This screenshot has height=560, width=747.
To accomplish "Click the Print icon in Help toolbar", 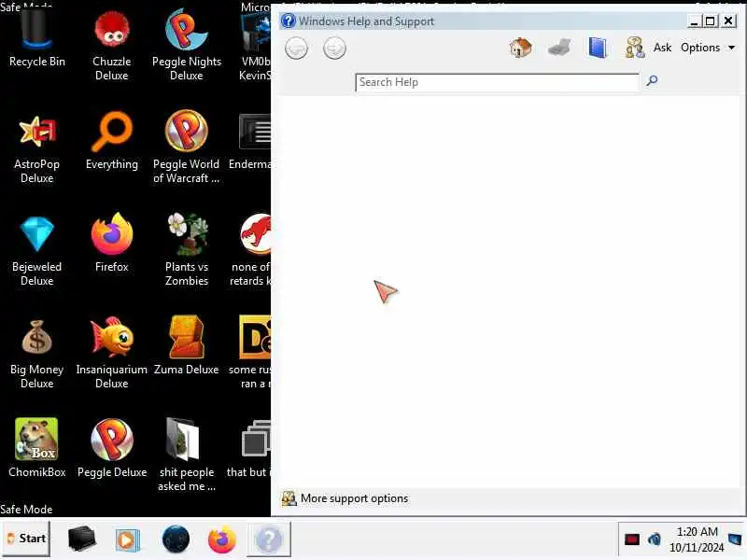I will (x=559, y=48).
